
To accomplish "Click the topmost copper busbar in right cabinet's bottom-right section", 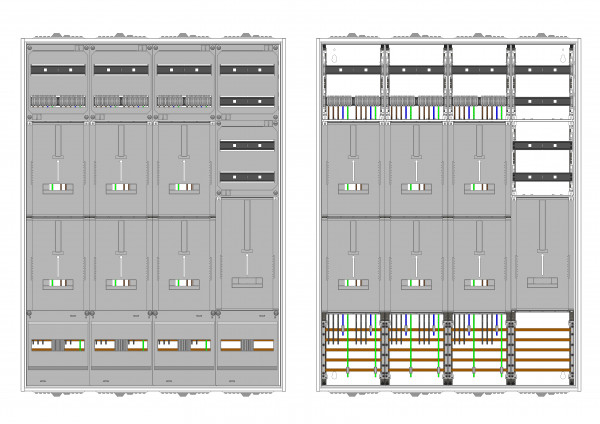I will (543, 329).
